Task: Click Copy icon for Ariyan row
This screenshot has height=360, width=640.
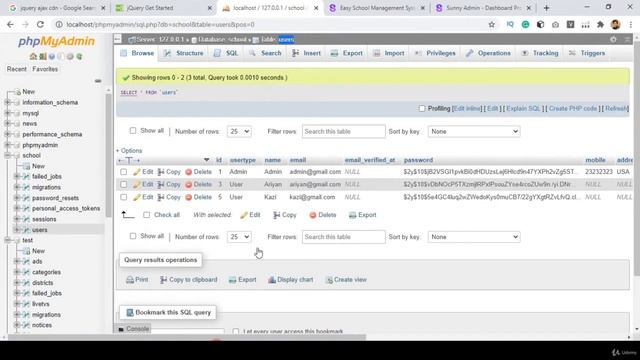Action: pos(161,184)
